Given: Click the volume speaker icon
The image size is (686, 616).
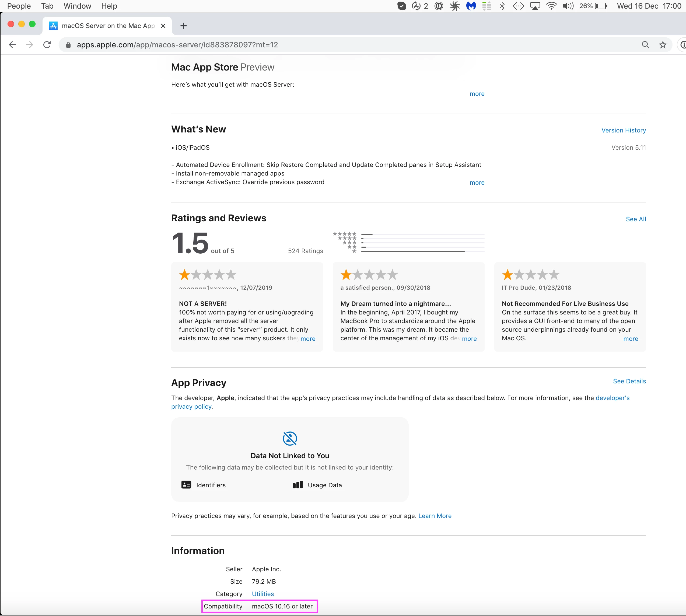Looking at the screenshot, I should [568, 6].
